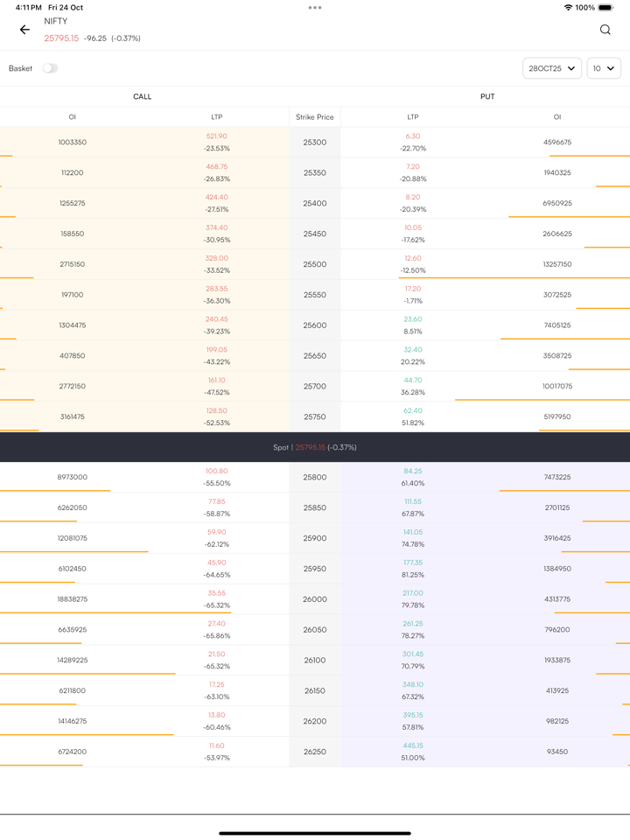630x840 pixels.
Task: Tap the 26000 strike price cell
Action: [x=315, y=599]
